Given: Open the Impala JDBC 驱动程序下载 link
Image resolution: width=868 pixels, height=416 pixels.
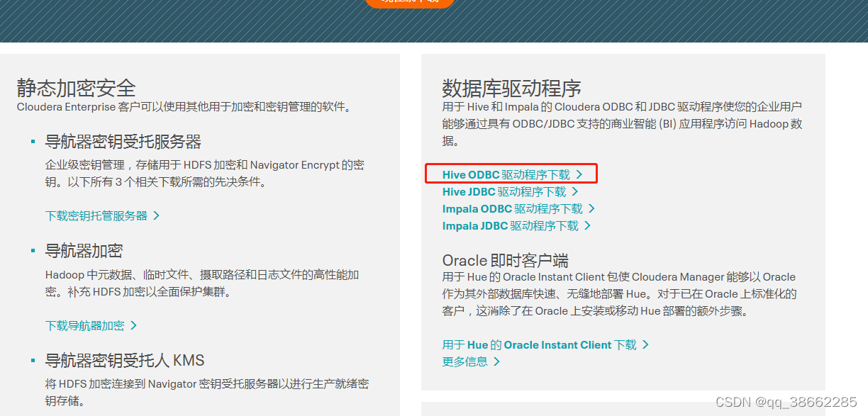Looking at the screenshot, I should pos(516,225).
